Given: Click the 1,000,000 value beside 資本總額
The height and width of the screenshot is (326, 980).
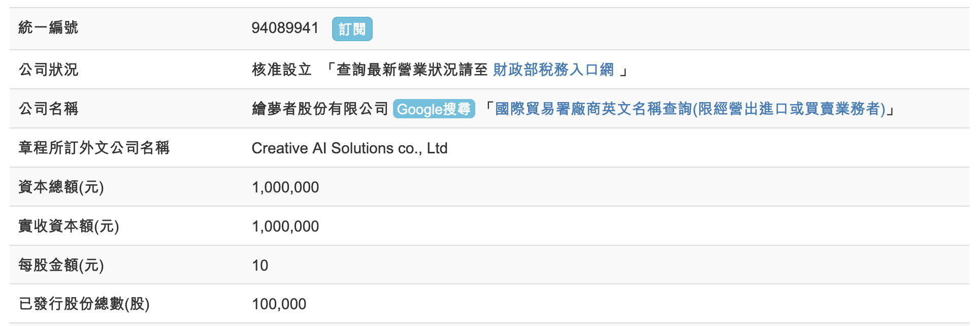Looking at the screenshot, I should pos(285,187).
